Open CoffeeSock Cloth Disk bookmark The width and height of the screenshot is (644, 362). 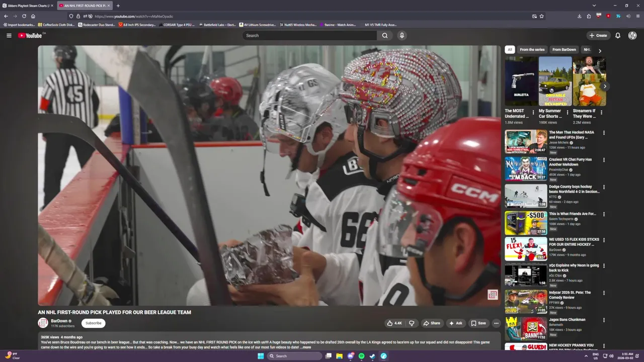[56, 25]
